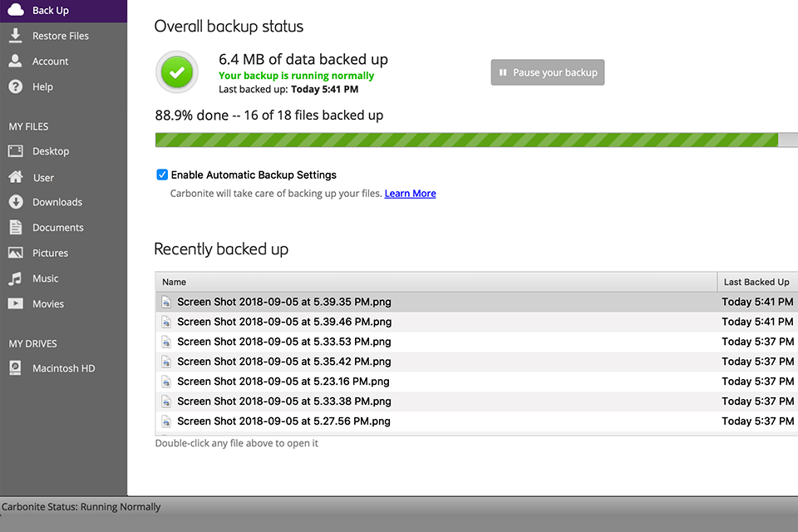
Task: Click the User home icon
Action: pos(15,177)
